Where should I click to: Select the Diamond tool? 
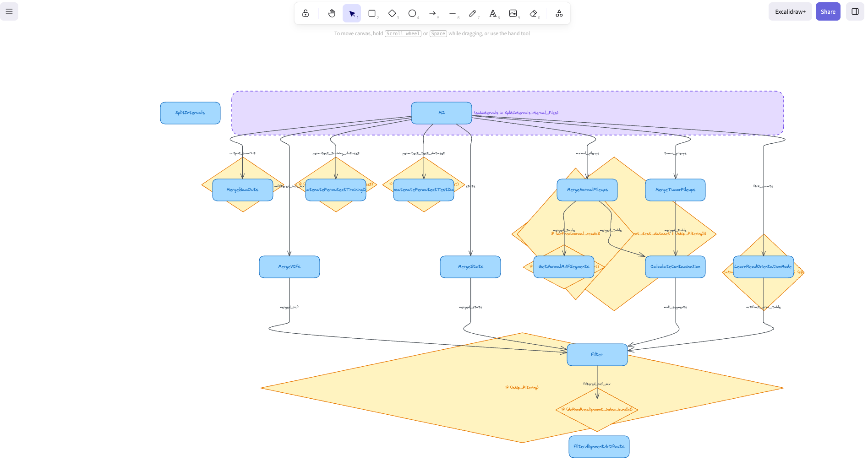click(392, 13)
